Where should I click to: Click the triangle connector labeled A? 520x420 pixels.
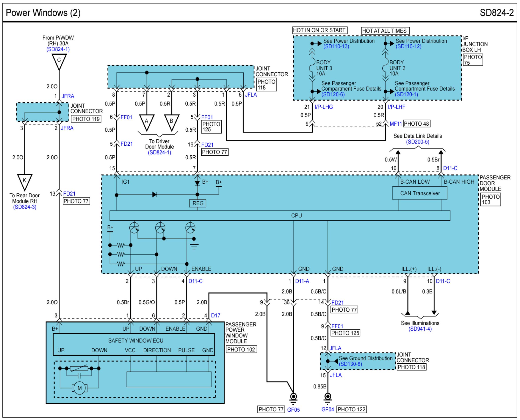click(x=146, y=121)
